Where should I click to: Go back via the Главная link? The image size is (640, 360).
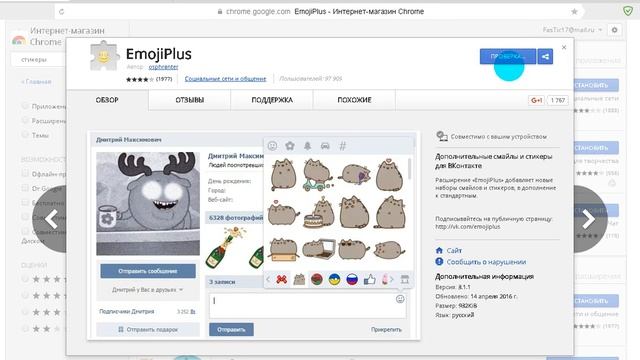pos(36,82)
